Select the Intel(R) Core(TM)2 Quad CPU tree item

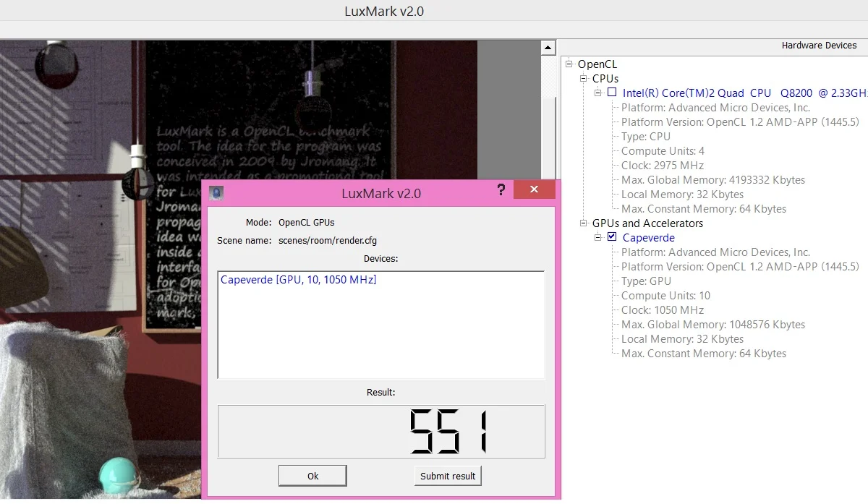point(745,93)
